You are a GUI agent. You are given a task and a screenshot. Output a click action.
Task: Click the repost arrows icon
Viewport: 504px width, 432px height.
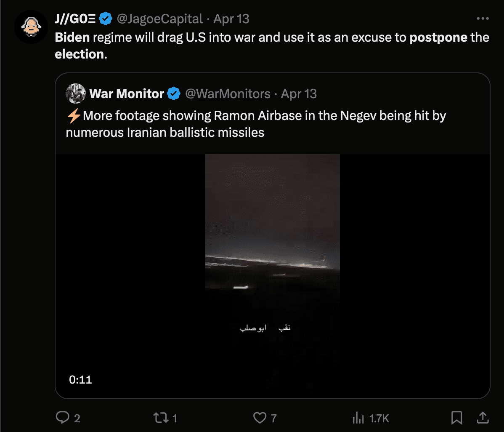(x=159, y=418)
